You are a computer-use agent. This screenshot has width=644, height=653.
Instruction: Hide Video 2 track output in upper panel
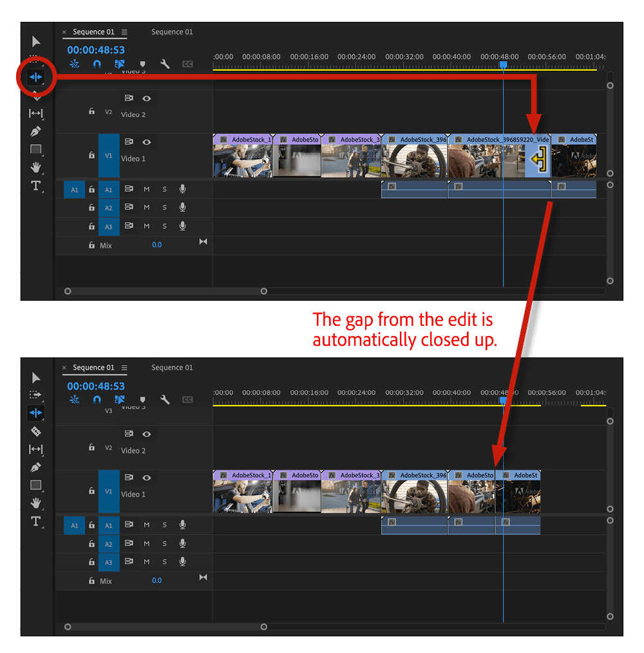point(147,99)
